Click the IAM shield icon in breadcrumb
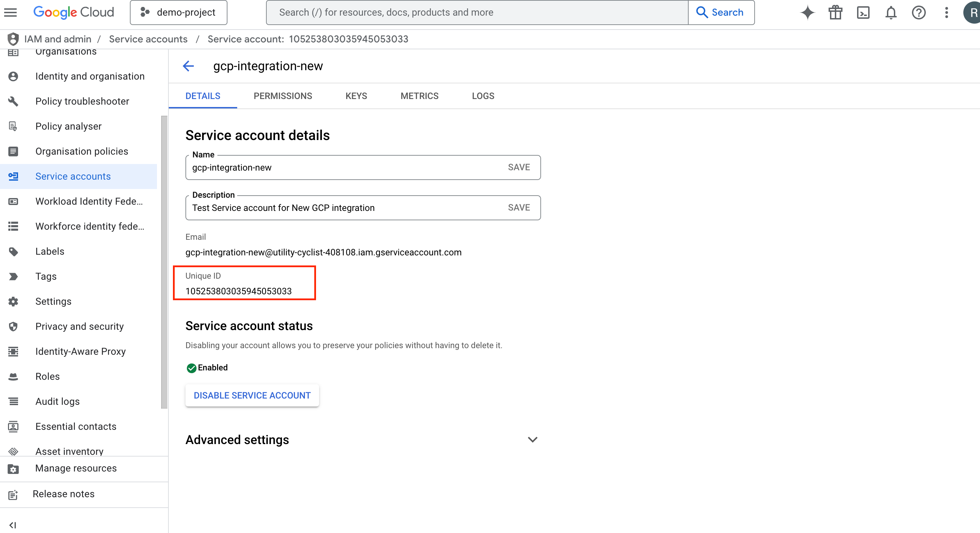Image resolution: width=980 pixels, height=533 pixels. [x=13, y=39]
